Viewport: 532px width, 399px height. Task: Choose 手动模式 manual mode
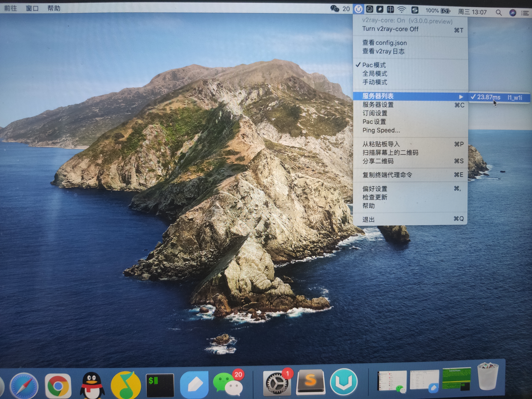(x=375, y=82)
